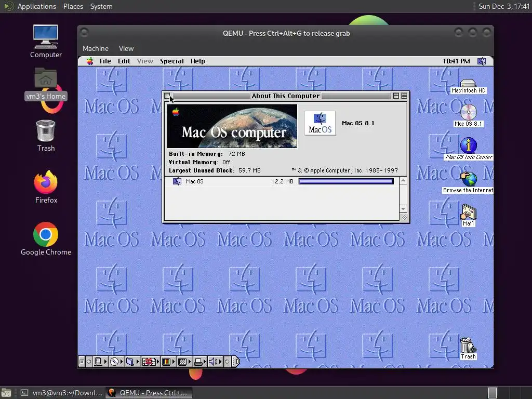Close the About This Computer window

167,96
